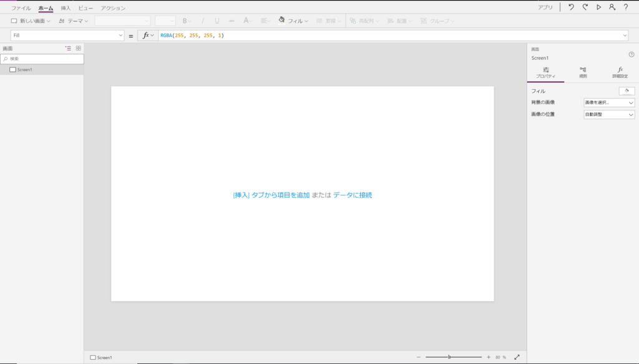Viewport: 639px width, 364px height.
Task: Click the フィル color swatch in properties
Action: tap(628, 90)
